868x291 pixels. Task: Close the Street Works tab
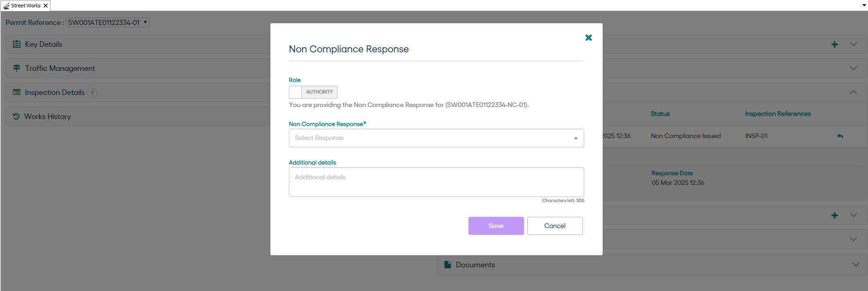click(x=45, y=6)
